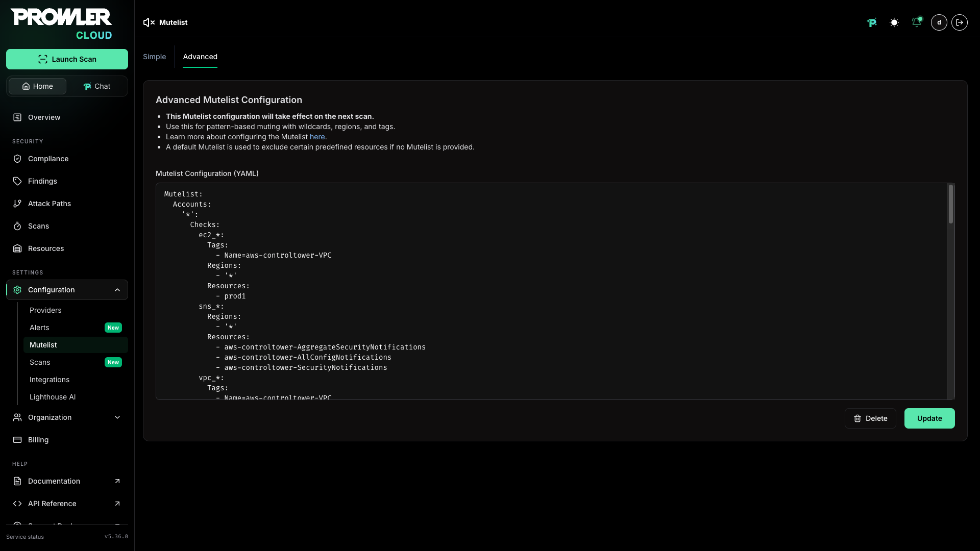Image resolution: width=980 pixels, height=551 pixels.
Task: Click the Prowler Cloud logo
Action: click(61, 24)
